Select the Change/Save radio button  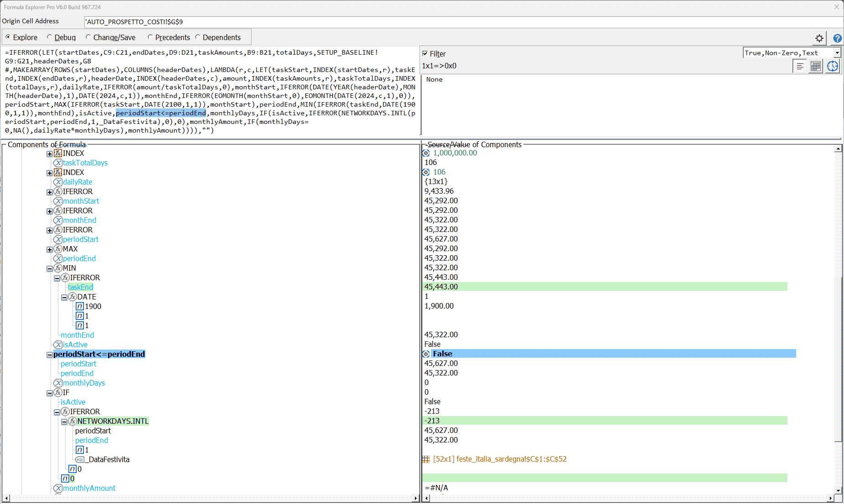88,37
